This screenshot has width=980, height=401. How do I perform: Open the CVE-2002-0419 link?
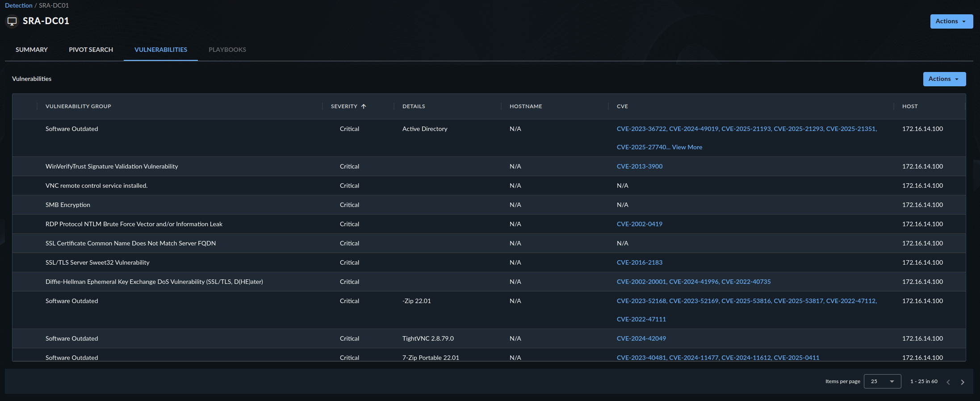click(639, 224)
